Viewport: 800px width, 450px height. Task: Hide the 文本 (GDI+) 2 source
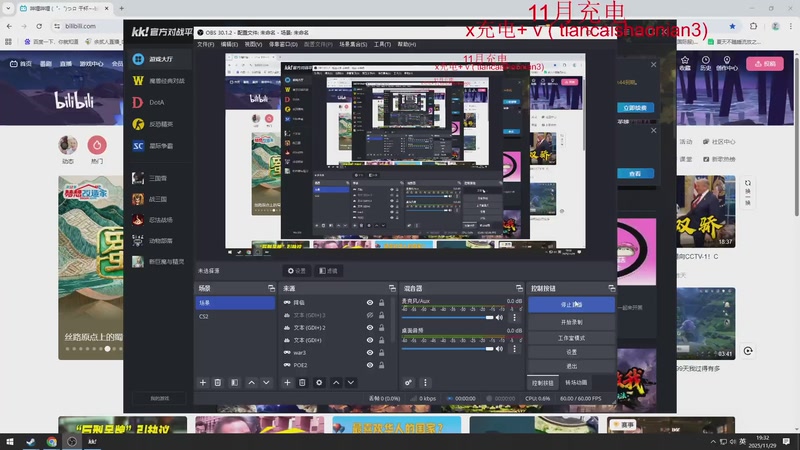[370, 328]
